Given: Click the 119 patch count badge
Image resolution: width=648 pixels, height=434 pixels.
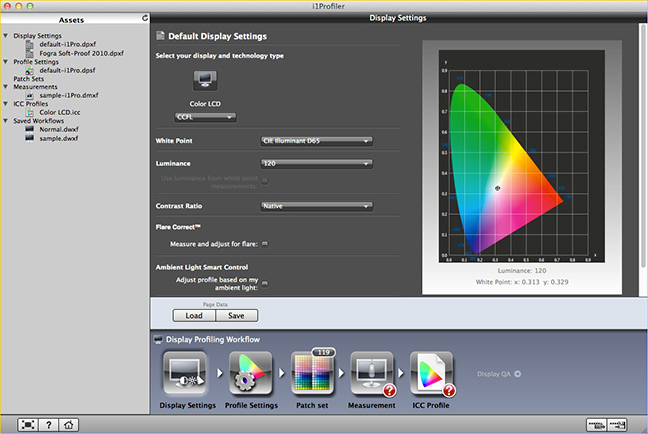Looking at the screenshot, I should click(x=324, y=353).
